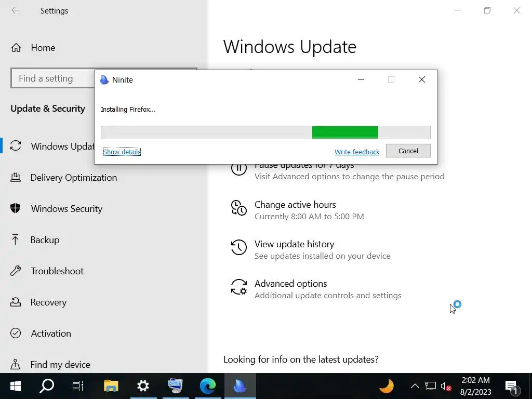Click the network status tray icon
532x399 pixels.
431,386
